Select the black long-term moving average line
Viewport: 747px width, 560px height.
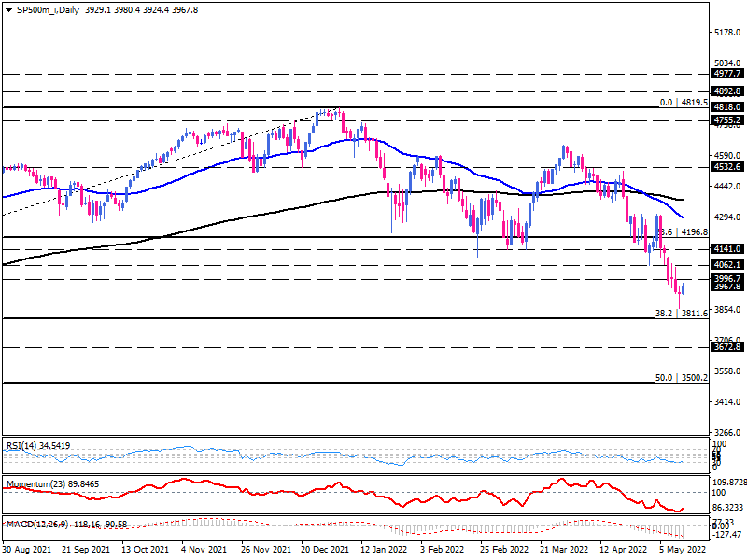coord(327,203)
